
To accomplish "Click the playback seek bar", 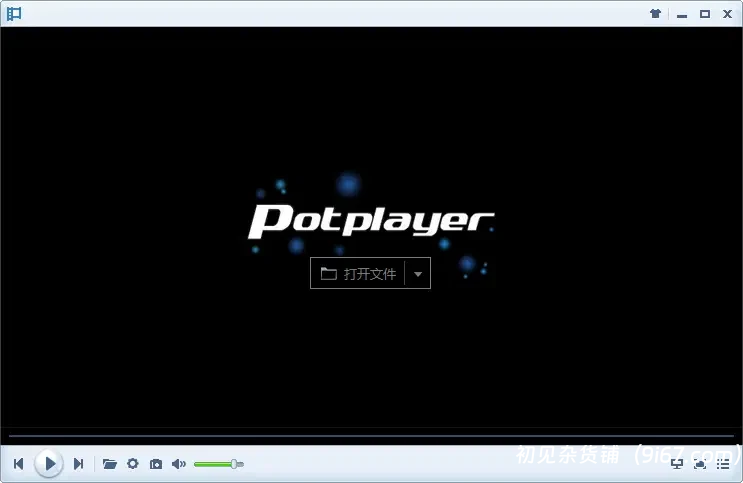I will (370, 436).
